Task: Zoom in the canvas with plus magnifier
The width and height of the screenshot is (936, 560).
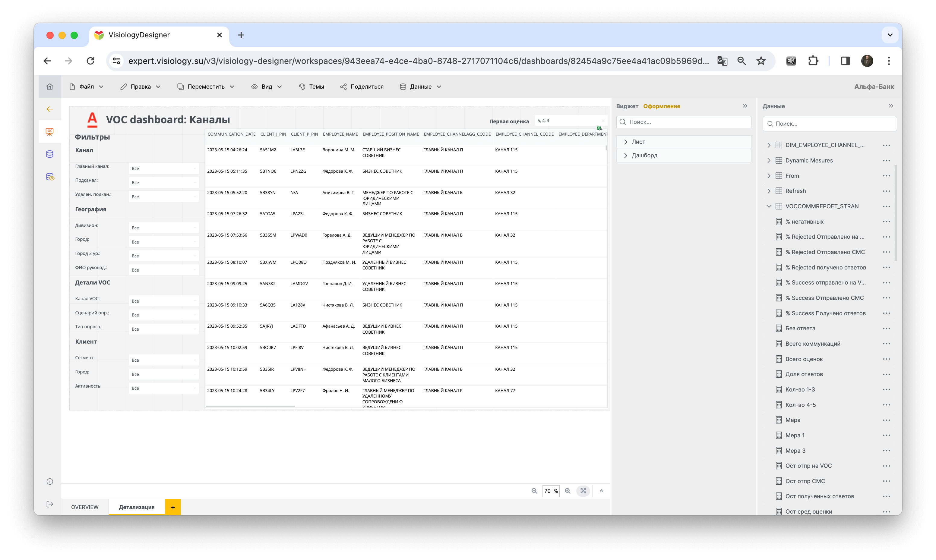Action: click(567, 491)
